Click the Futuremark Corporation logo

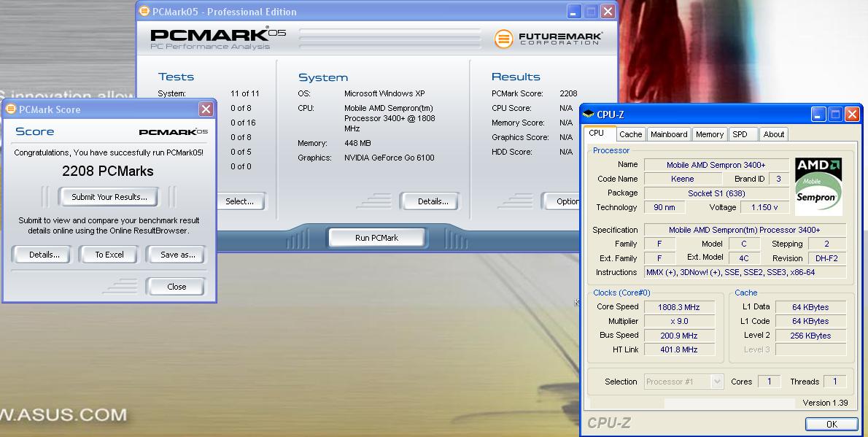[548, 38]
